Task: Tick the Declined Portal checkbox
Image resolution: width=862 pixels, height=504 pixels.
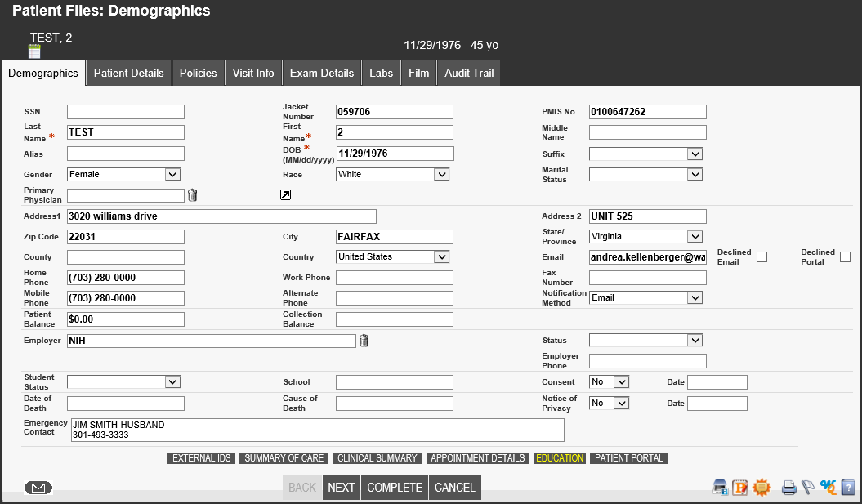Action: pos(846,256)
